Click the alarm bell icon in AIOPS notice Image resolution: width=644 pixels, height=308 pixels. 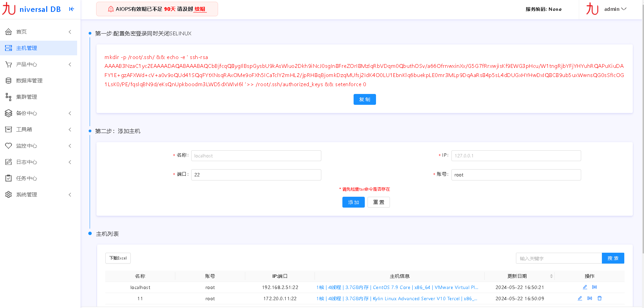(x=111, y=9)
